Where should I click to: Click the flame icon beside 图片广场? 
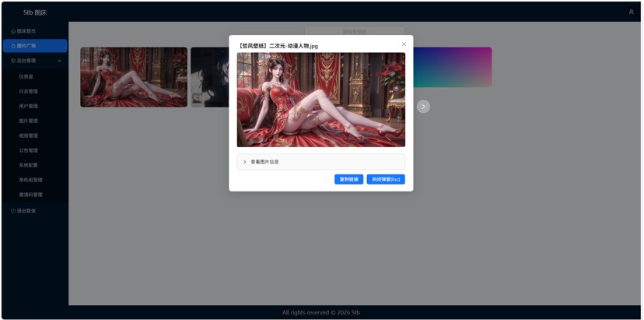pos(13,46)
